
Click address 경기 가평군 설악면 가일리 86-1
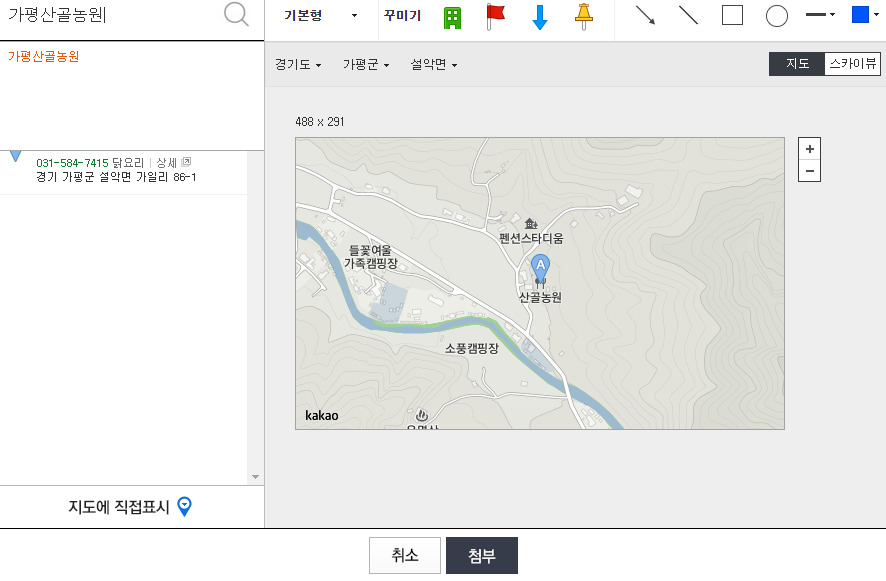(116, 177)
